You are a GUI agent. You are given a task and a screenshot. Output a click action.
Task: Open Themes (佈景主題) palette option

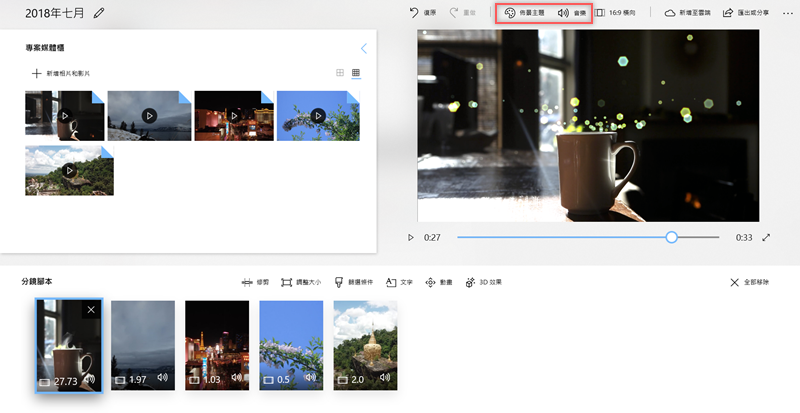pyautogui.click(x=524, y=13)
